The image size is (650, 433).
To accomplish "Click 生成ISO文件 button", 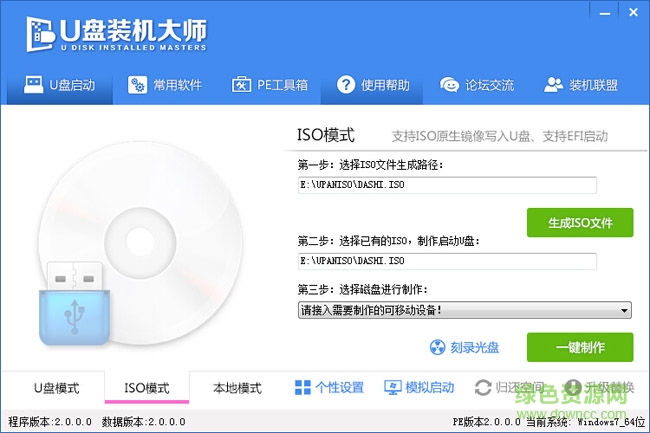I will (x=579, y=222).
